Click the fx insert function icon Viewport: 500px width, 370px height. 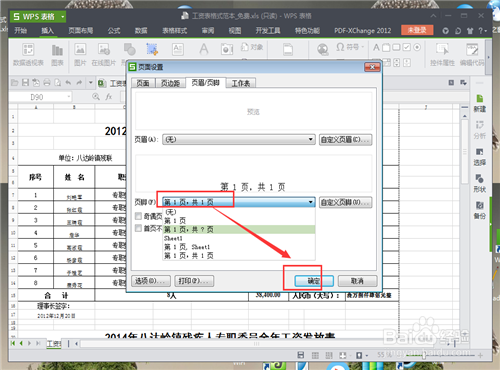[x=109, y=97]
